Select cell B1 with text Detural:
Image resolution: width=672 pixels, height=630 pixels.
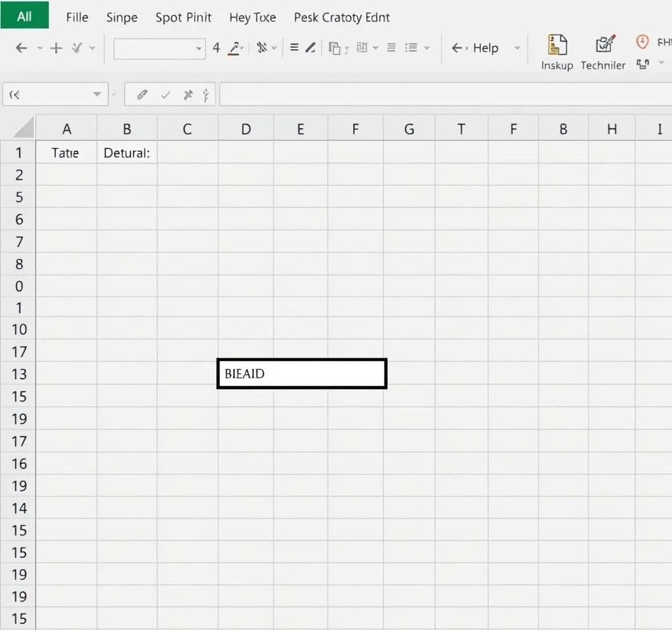[x=127, y=152]
